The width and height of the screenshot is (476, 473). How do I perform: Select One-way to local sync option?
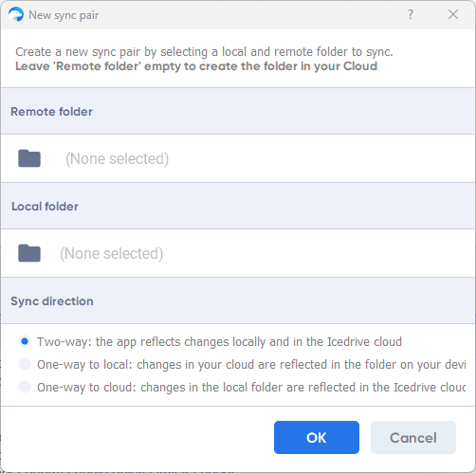coord(25,364)
